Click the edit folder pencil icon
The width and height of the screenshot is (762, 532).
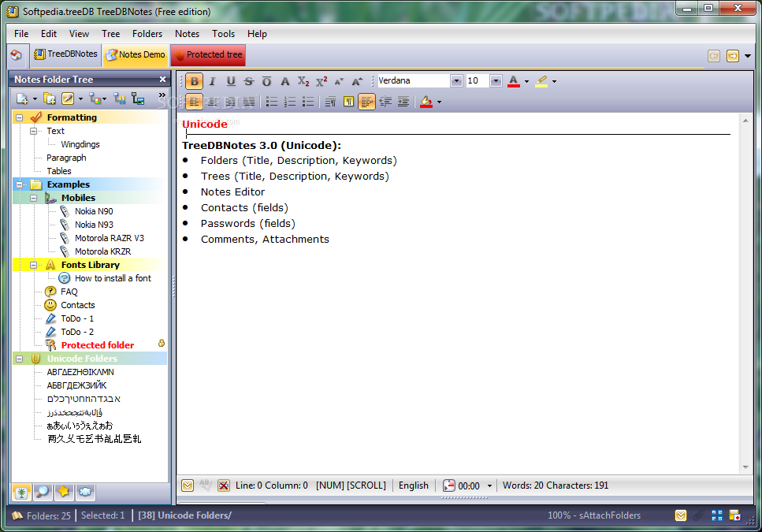pyautogui.click(x=68, y=99)
